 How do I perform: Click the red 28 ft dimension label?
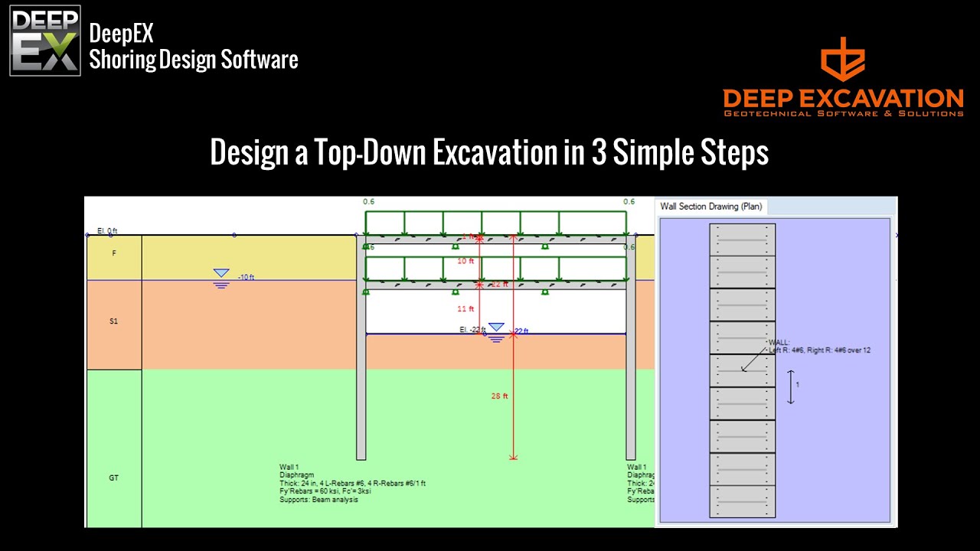point(499,396)
